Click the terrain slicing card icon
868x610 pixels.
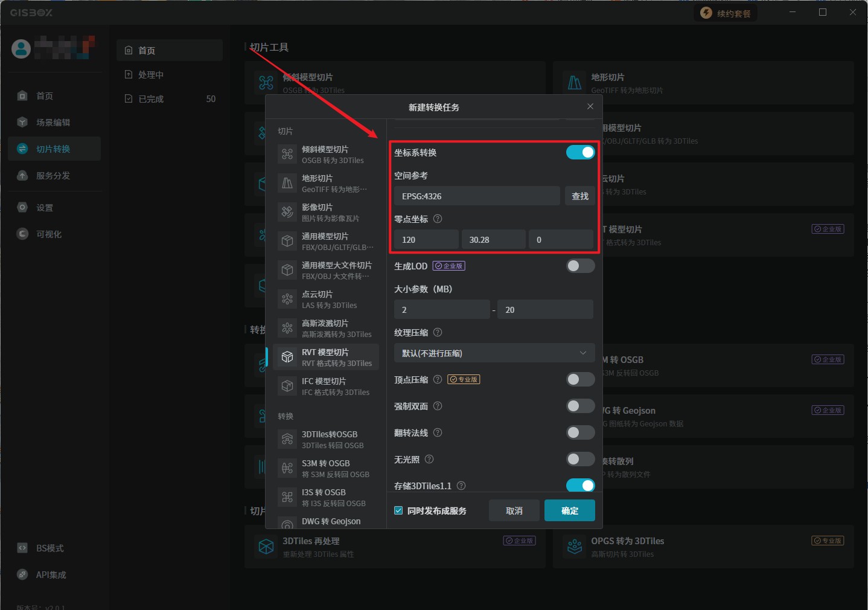[575, 82]
